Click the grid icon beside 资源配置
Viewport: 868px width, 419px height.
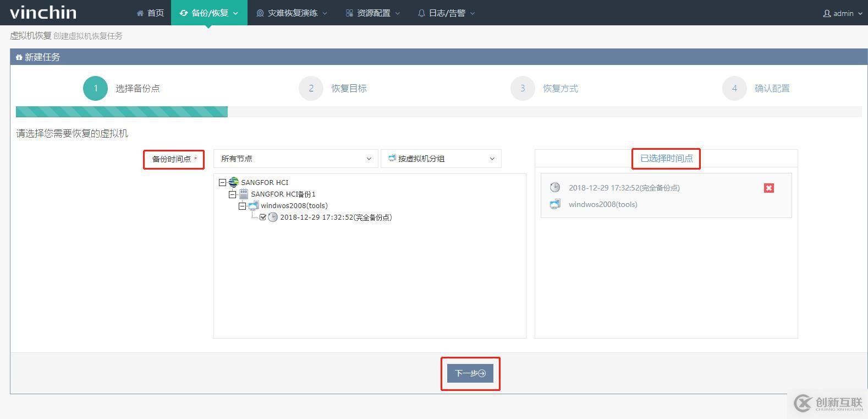[349, 13]
